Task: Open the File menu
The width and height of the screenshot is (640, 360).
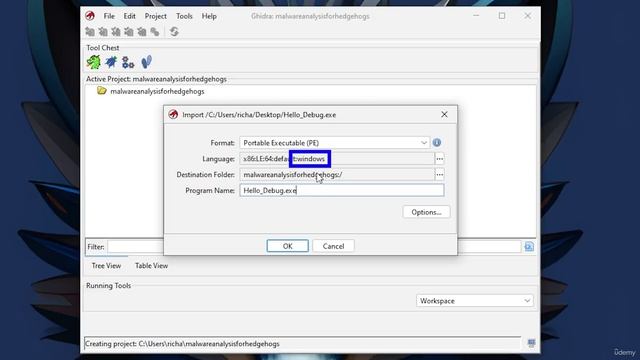Action: click(109, 16)
